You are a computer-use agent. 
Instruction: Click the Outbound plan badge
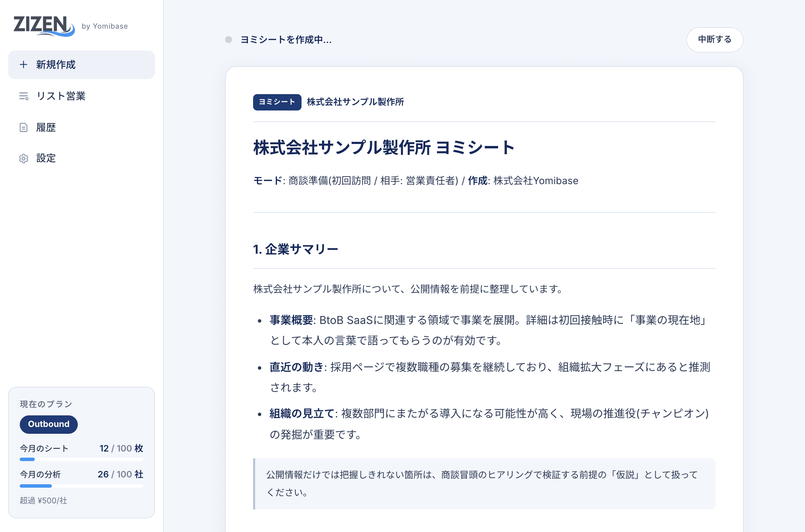pos(49,424)
